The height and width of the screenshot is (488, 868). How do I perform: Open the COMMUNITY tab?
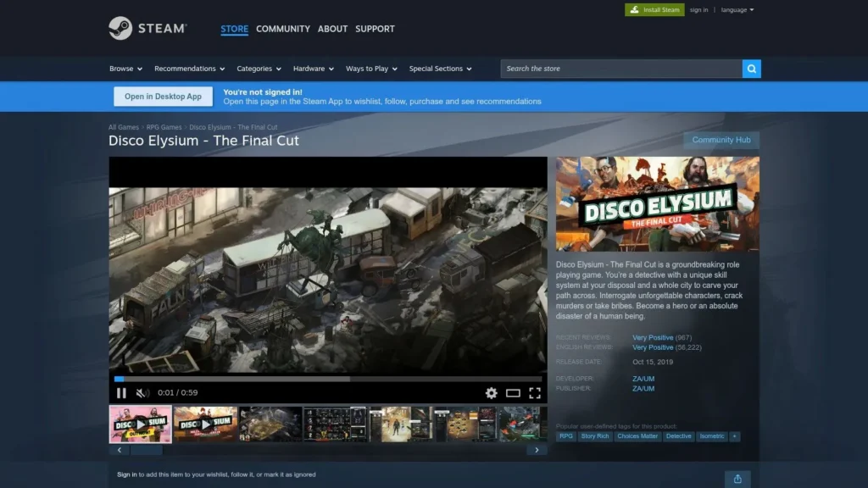pyautogui.click(x=283, y=29)
